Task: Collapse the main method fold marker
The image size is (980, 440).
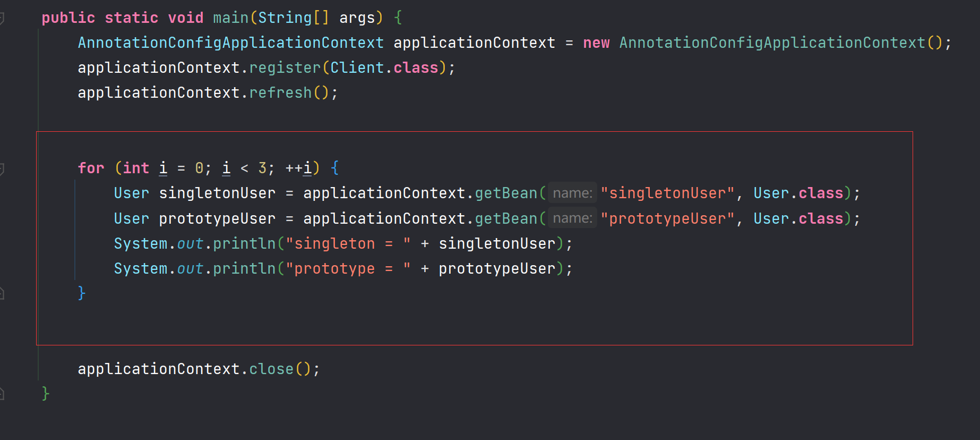Action: point(2,19)
